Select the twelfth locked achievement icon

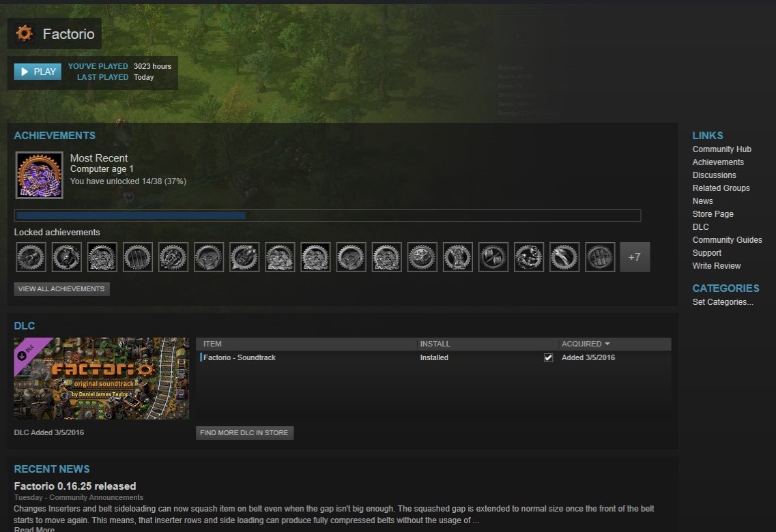coord(422,257)
